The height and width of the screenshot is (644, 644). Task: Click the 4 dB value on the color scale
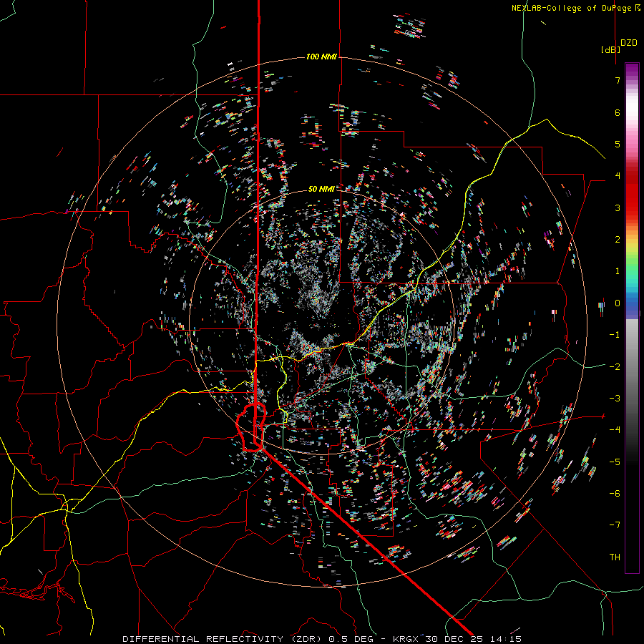click(x=618, y=176)
